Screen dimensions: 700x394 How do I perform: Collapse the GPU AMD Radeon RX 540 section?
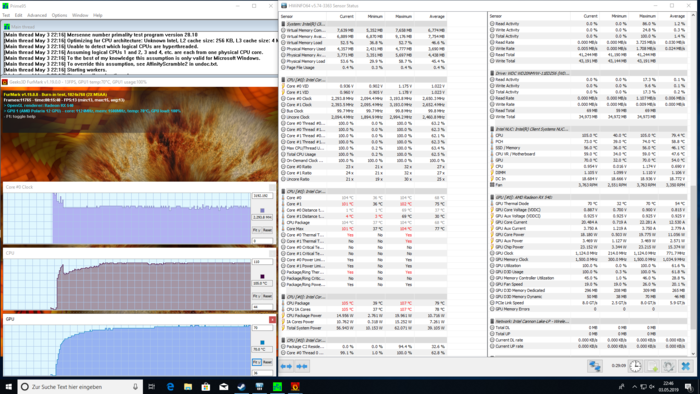point(588,197)
